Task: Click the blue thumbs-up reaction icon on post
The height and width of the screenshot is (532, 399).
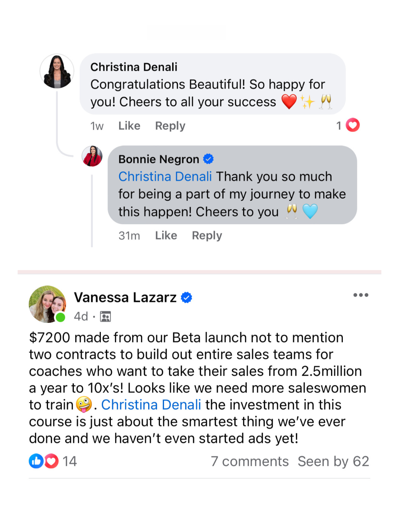Action: coord(36,461)
